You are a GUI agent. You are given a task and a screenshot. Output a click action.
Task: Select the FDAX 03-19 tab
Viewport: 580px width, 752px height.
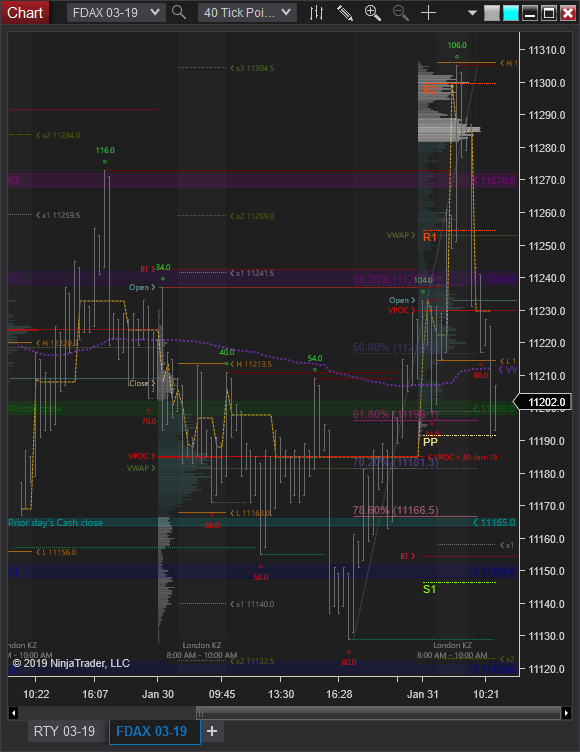tap(152, 731)
